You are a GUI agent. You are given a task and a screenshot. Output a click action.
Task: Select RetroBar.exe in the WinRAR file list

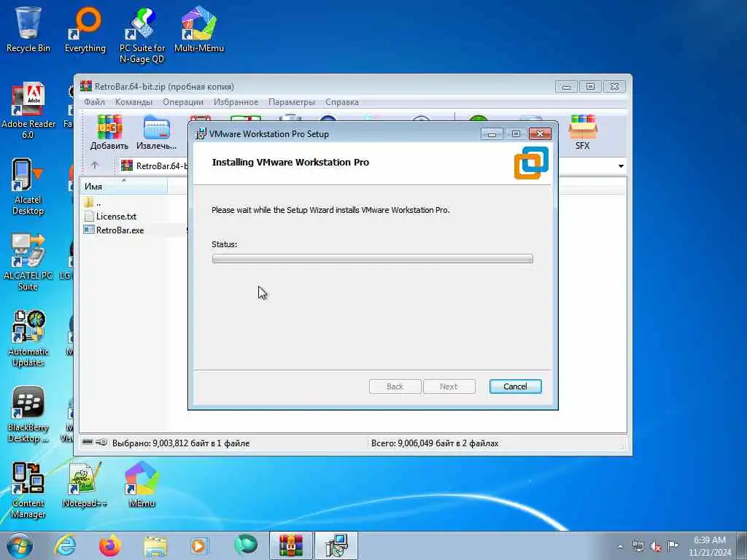click(x=114, y=230)
